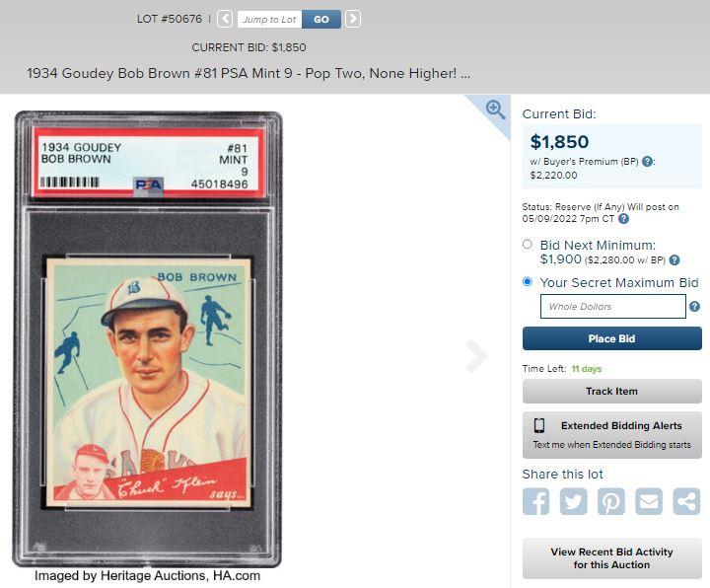Focus the Whole Dollars bid amount field
This screenshot has width=710, height=588.
coord(613,306)
